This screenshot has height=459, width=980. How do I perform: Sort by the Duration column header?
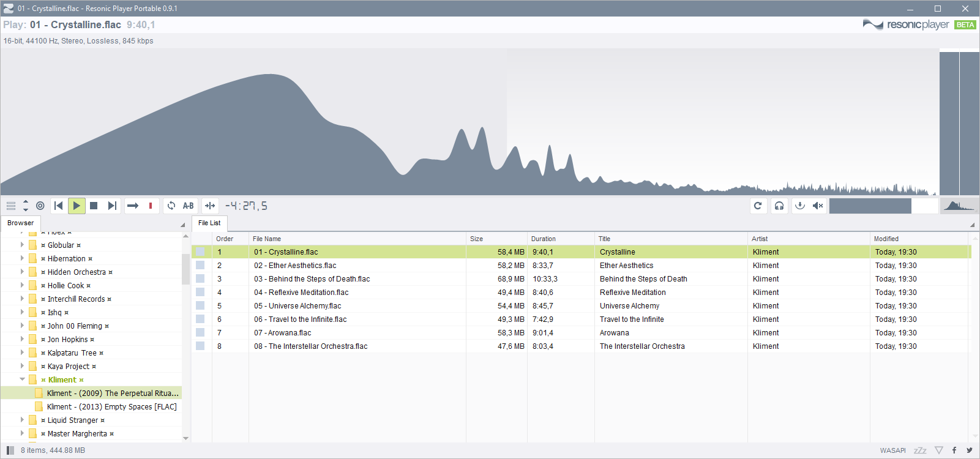(x=561, y=239)
